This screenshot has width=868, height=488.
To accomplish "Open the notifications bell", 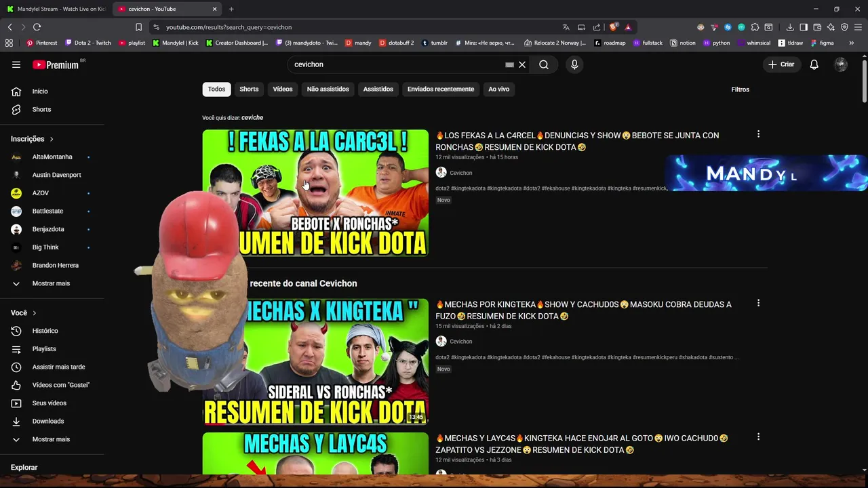I will pyautogui.click(x=814, y=64).
